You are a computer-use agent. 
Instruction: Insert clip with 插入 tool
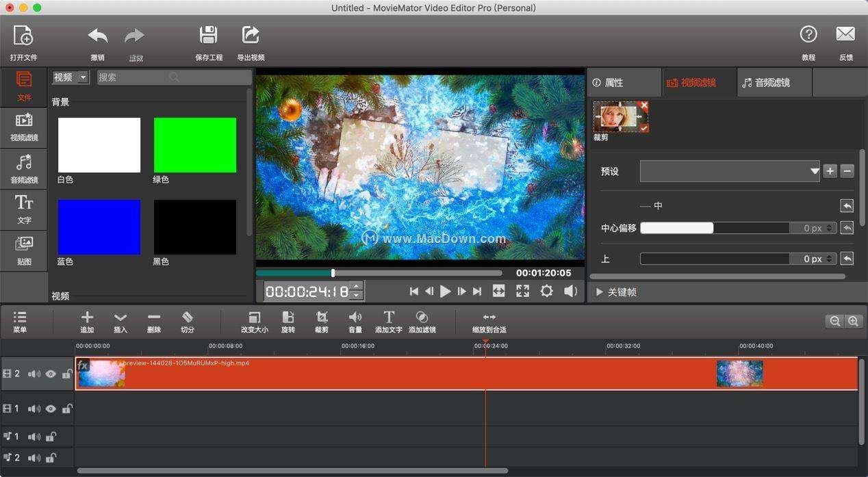pos(120,322)
